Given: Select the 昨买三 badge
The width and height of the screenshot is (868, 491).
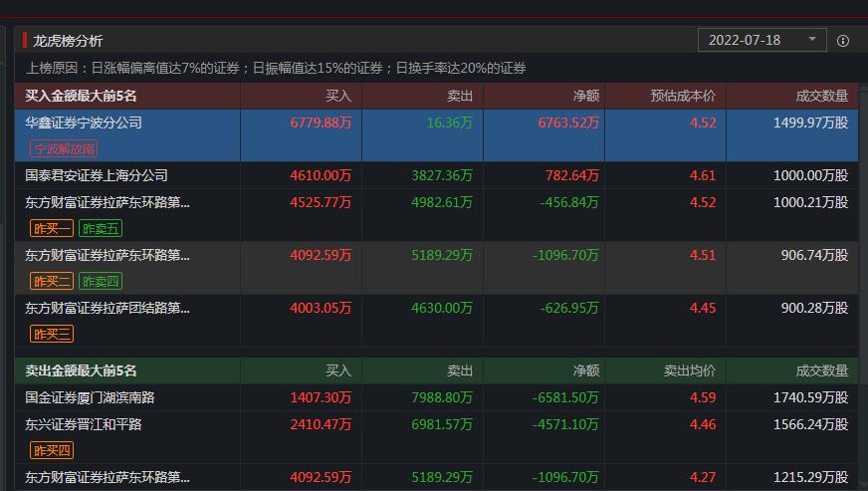Looking at the screenshot, I should [x=52, y=335].
